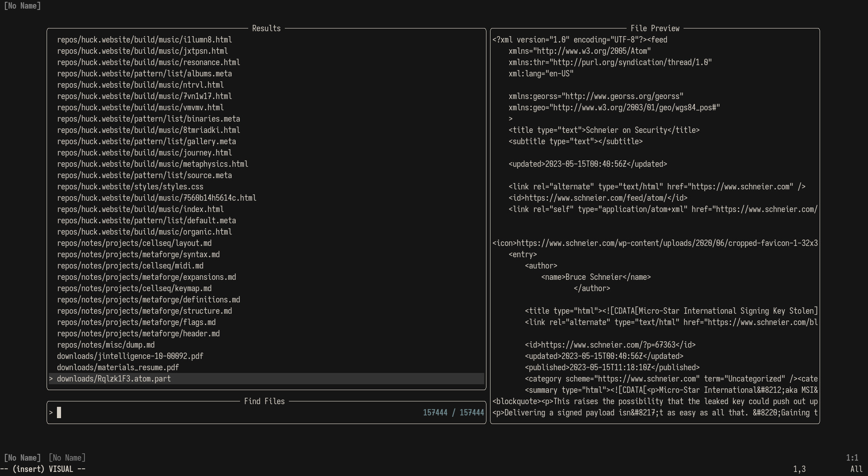Image resolution: width=868 pixels, height=476 pixels.
Task: Select repos/huck.website/build/music/metaphysics.html result
Action: point(266,164)
